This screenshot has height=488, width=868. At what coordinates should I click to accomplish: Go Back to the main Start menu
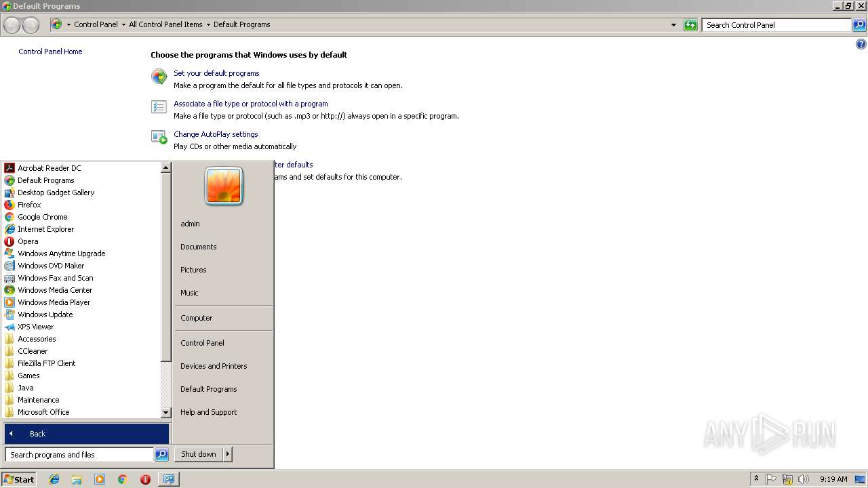tap(87, 434)
